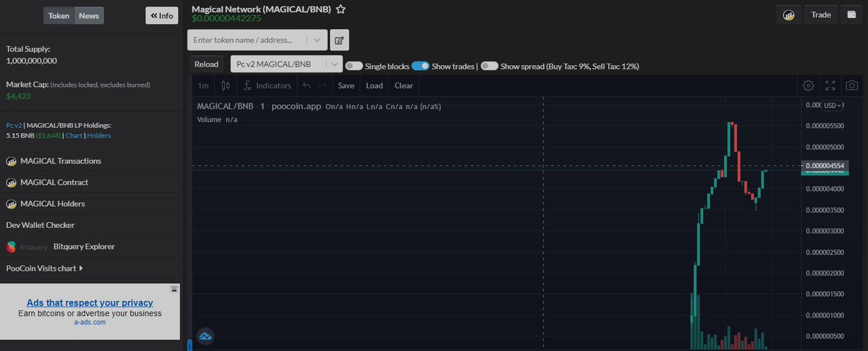Open the Indicators menu
Screen dimensions: 868x351
266,85
